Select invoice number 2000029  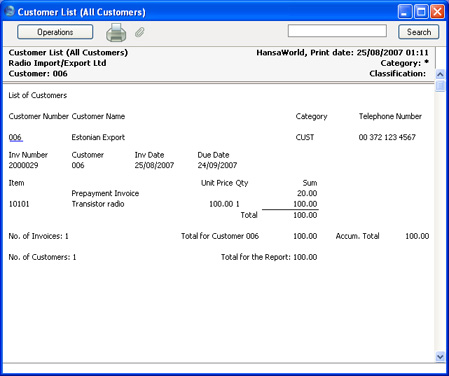(x=23, y=165)
